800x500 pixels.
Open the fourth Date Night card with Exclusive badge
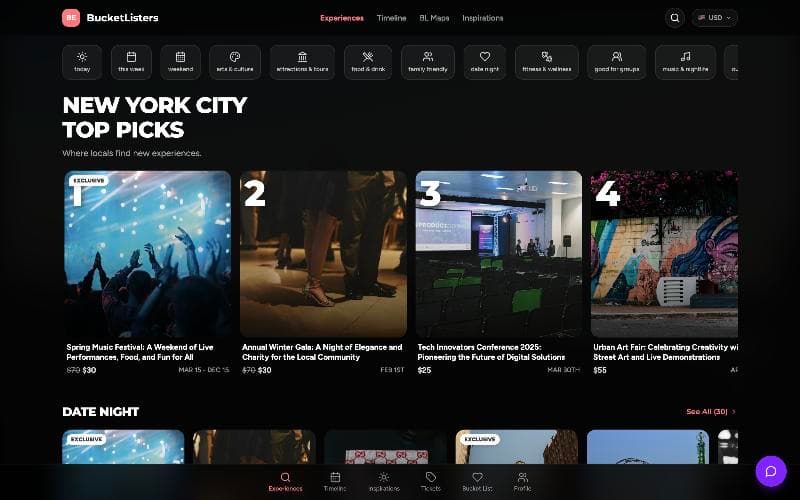pos(517,446)
